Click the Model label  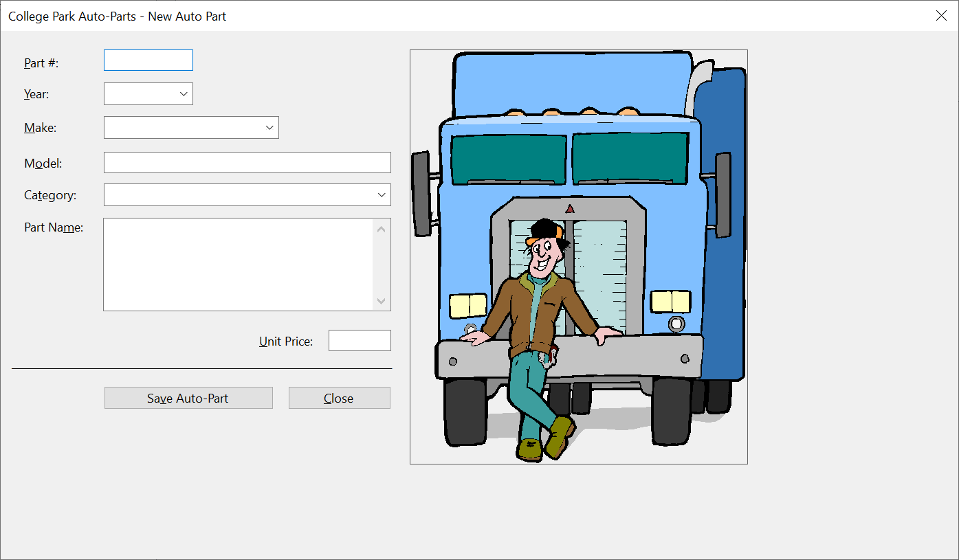43,164
